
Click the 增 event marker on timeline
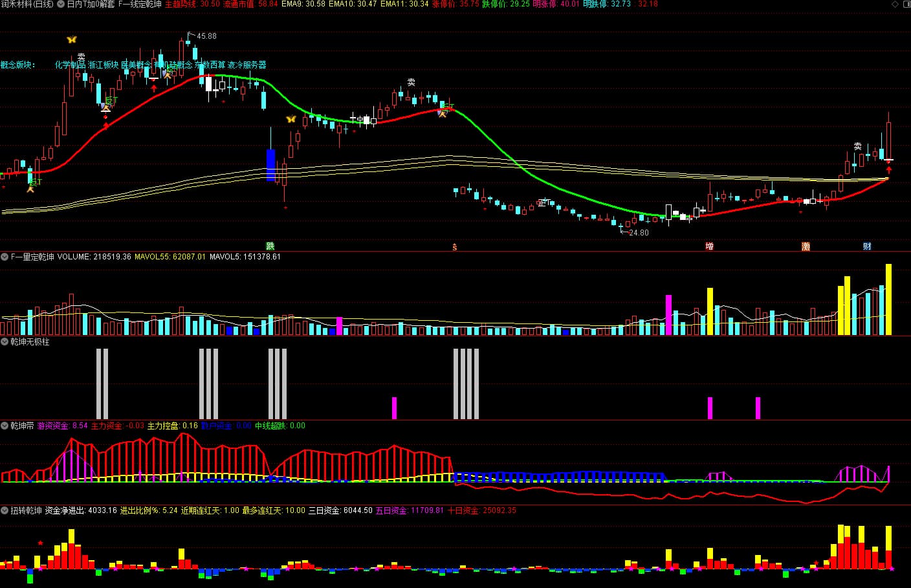pyautogui.click(x=709, y=246)
